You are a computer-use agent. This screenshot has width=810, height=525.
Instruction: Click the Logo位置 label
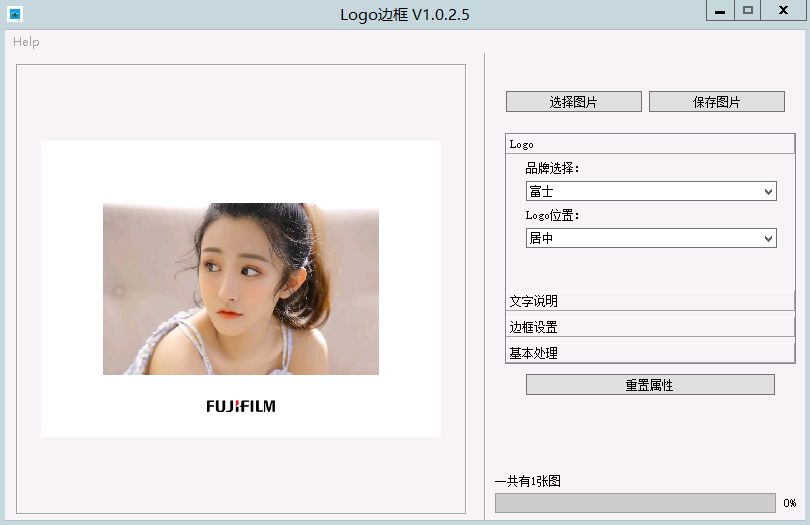[552, 215]
